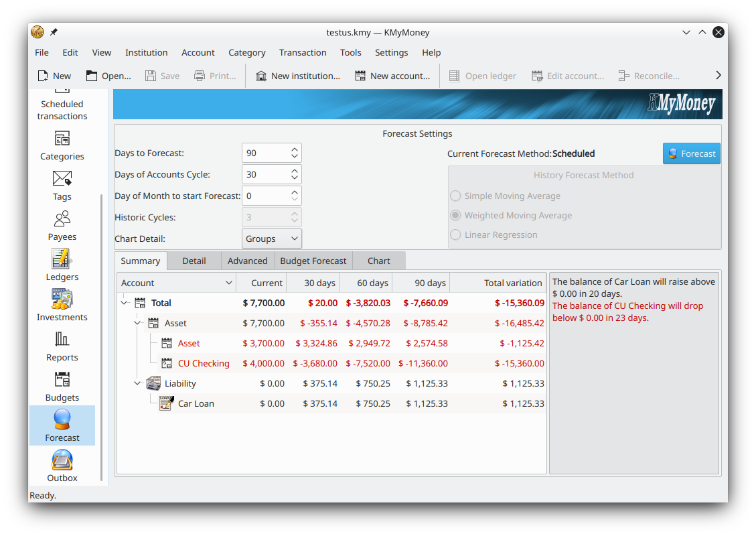Collapse the Total tree row
The width and height of the screenshot is (756, 536).
(124, 303)
